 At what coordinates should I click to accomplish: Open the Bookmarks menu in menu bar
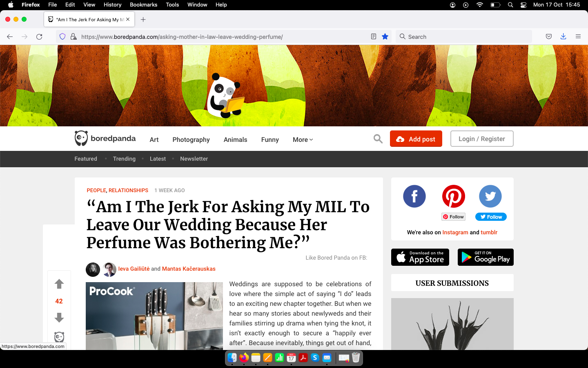click(143, 5)
